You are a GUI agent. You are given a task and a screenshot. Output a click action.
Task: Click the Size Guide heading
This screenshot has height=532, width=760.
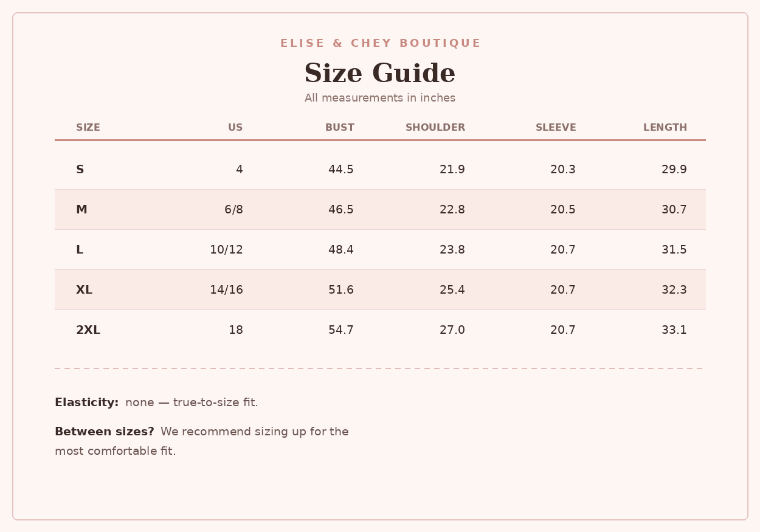coord(380,74)
